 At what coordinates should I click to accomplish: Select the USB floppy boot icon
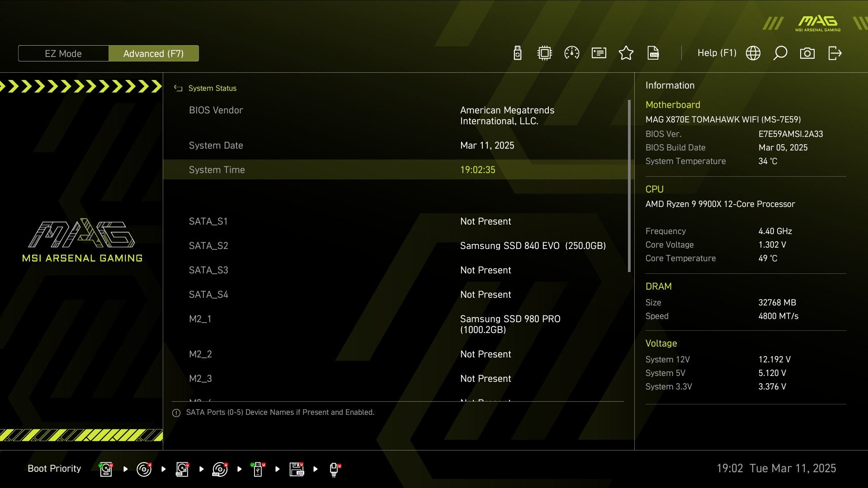click(297, 469)
